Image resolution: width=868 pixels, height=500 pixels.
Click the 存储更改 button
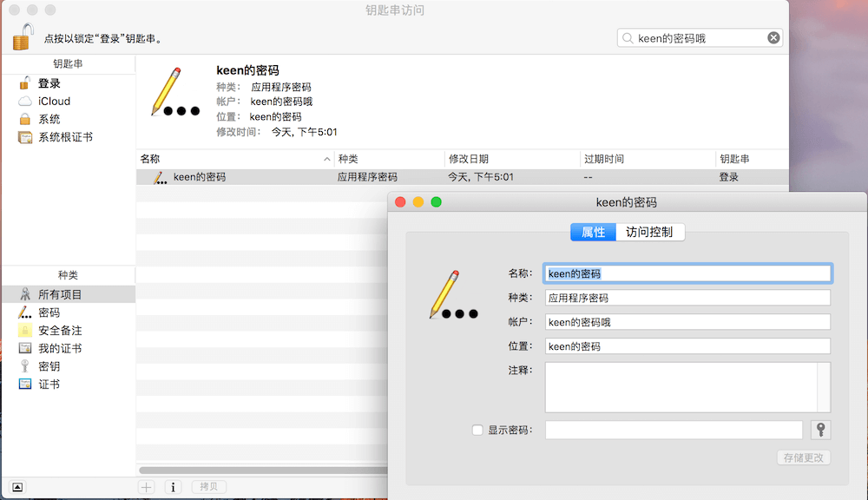point(803,457)
